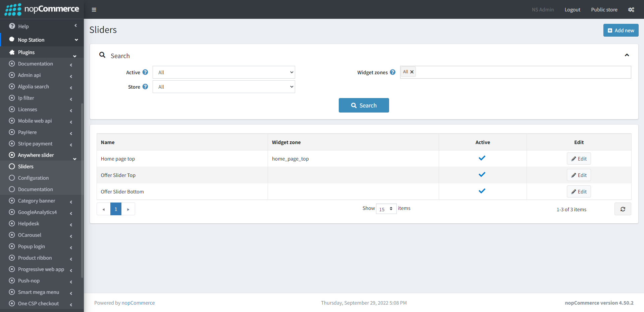This screenshot has height=312, width=644.
Task: Open the settings gears icon in header
Action: (x=631, y=10)
